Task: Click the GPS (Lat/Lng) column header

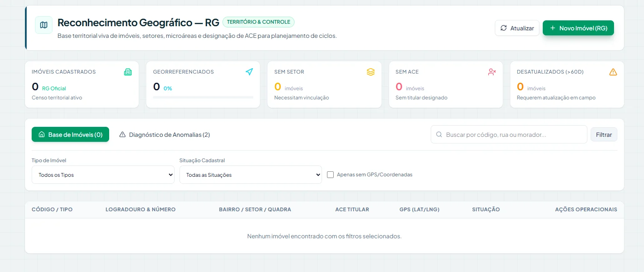Action: click(x=419, y=210)
